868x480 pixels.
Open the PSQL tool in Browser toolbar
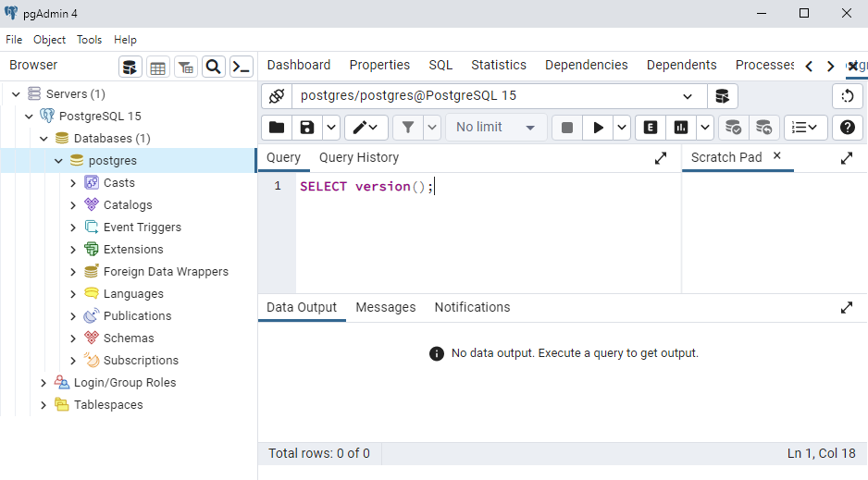242,67
